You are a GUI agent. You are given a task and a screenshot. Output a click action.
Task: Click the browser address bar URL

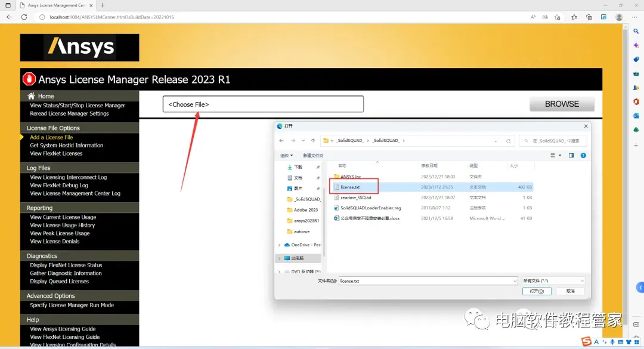tap(112, 17)
